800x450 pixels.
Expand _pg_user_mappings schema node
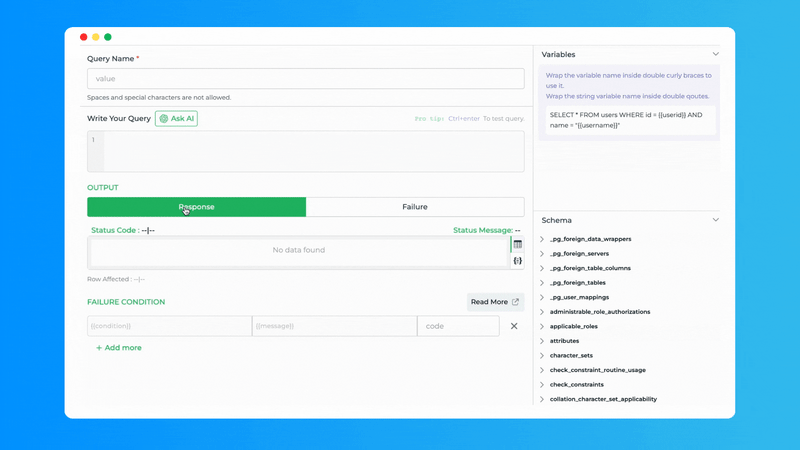pos(542,297)
